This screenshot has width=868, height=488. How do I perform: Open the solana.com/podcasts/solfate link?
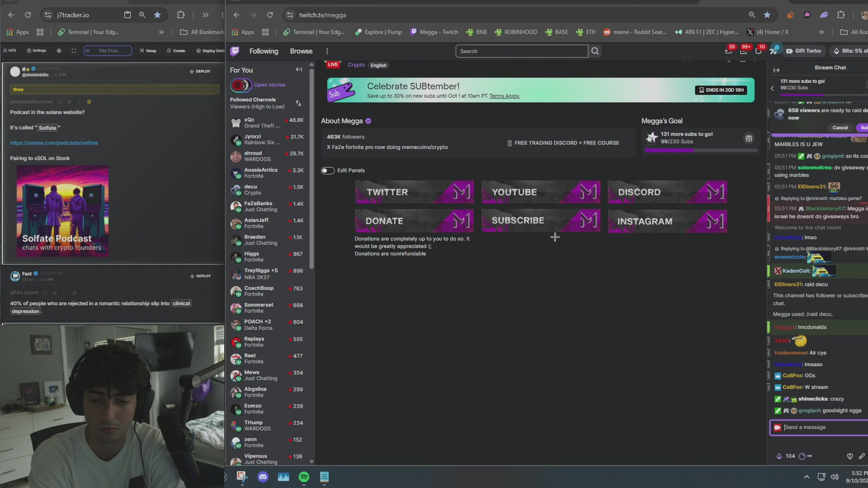coord(54,143)
